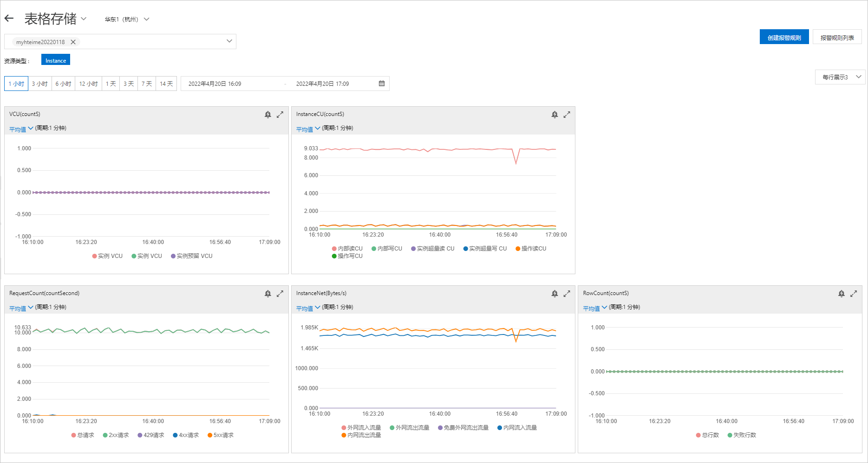Toggle 总行数 legend series
The width and height of the screenshot is (868, 463).
pyautogui.click(x=707, y=435)
